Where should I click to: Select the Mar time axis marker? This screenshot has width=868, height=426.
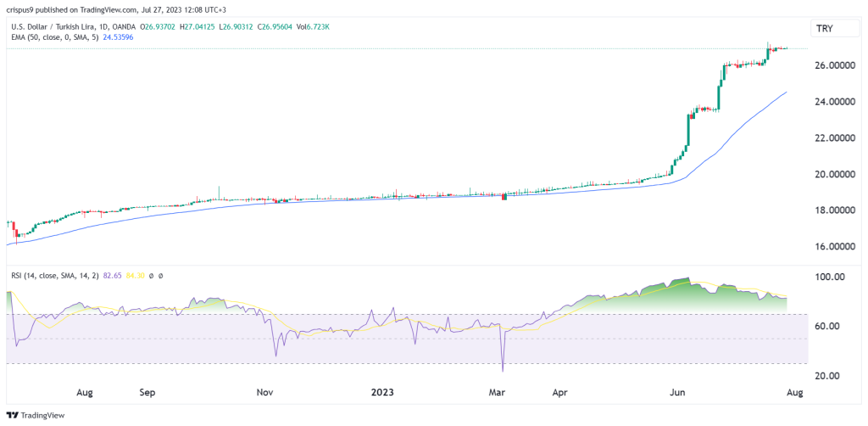pos(498,394)
